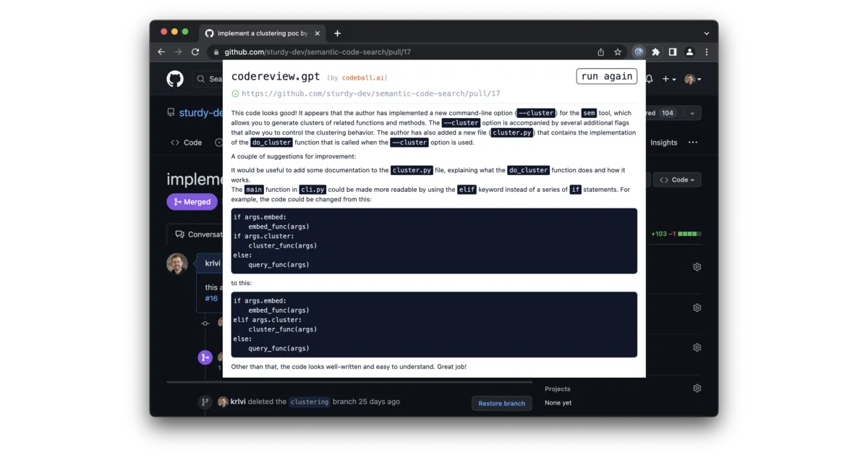The image size is (868, 456).
Task: Select the 'implement a clustering poc' tab
Action: (262, 33)
